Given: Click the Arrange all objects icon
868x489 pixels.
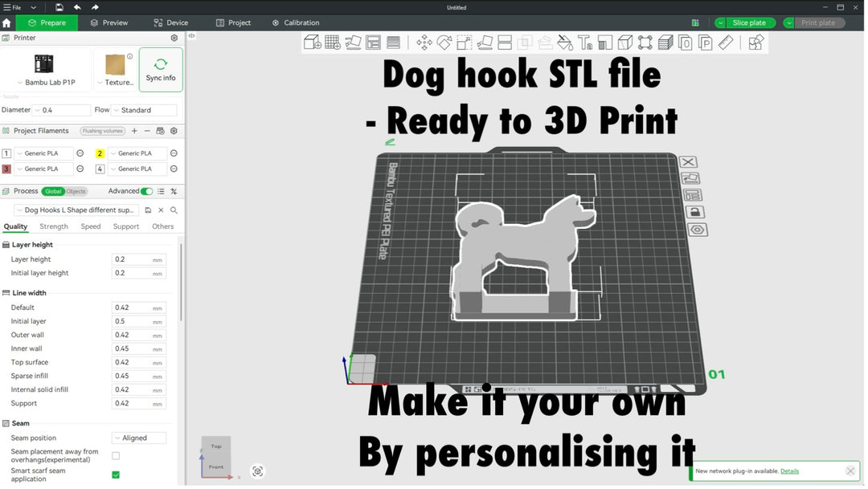Looking at the screenshot, I should coord(374,42).
